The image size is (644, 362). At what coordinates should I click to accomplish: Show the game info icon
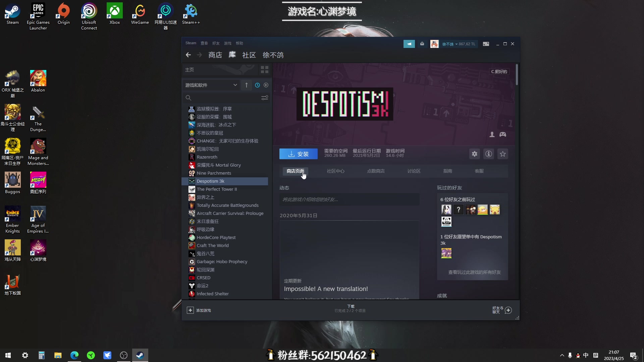[x=488, y=154]
